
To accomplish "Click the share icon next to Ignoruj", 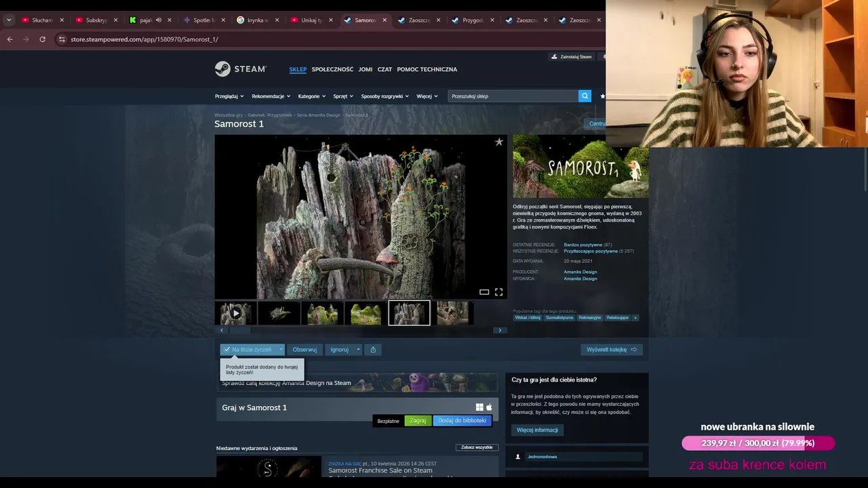I will pos(373,350).
